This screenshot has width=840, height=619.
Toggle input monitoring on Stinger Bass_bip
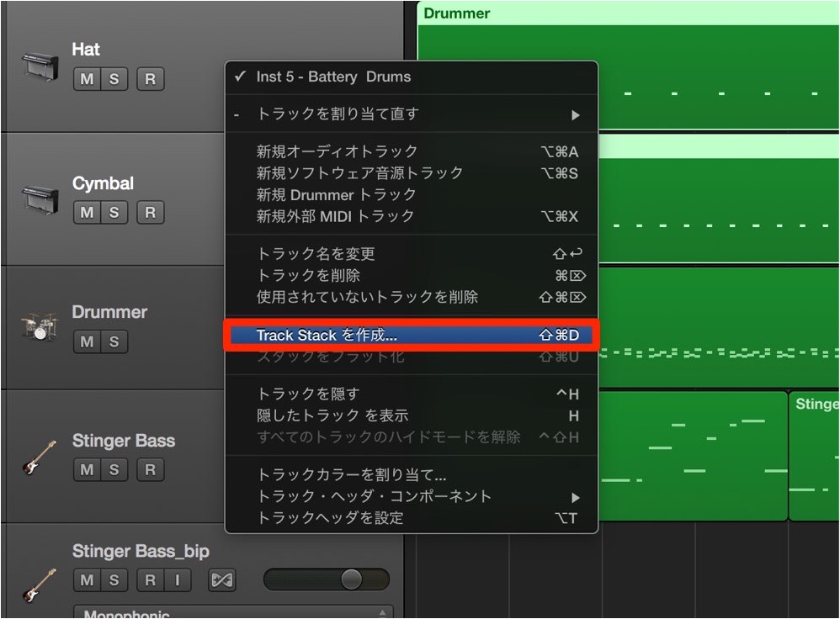178,580
